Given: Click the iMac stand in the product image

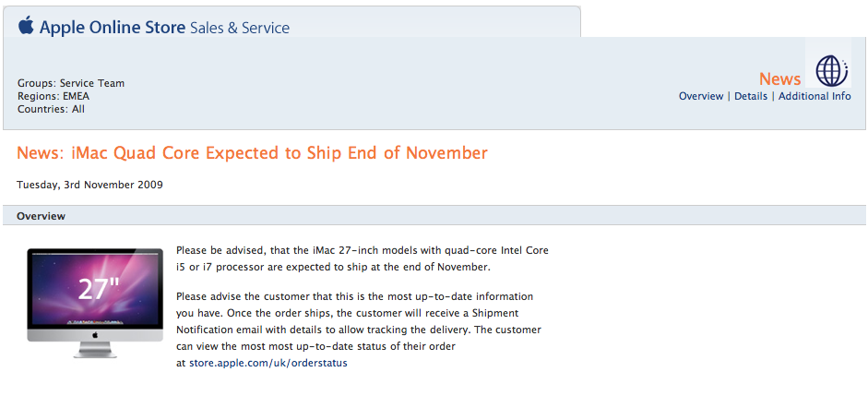Looking at the screenshot, I should coord(94,348).
